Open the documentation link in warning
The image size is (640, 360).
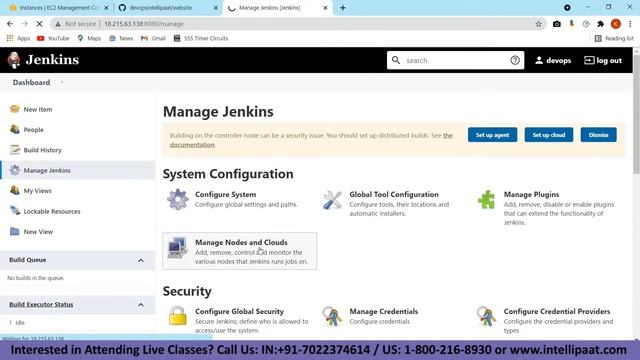click(x=192, y=144)
